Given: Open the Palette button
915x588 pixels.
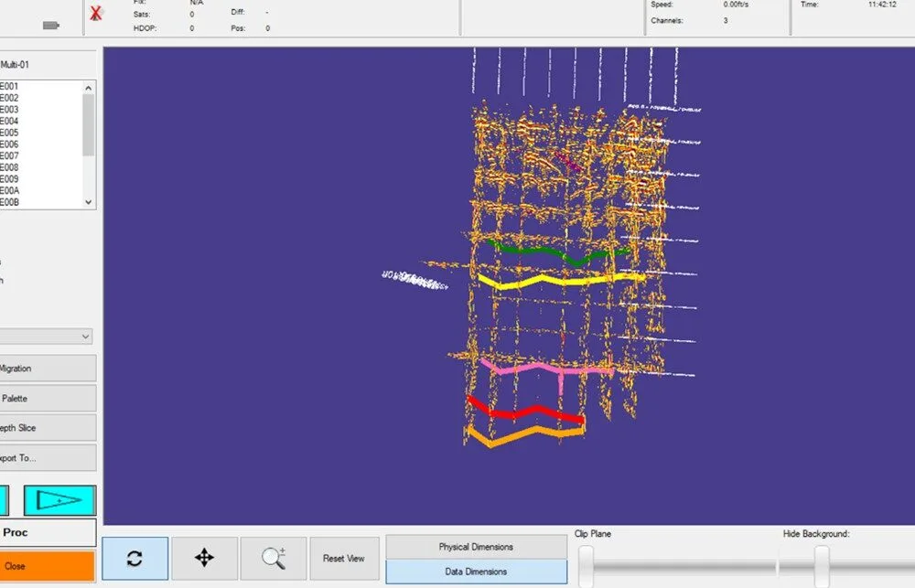Looking at the screenshot, I should 48,399.
